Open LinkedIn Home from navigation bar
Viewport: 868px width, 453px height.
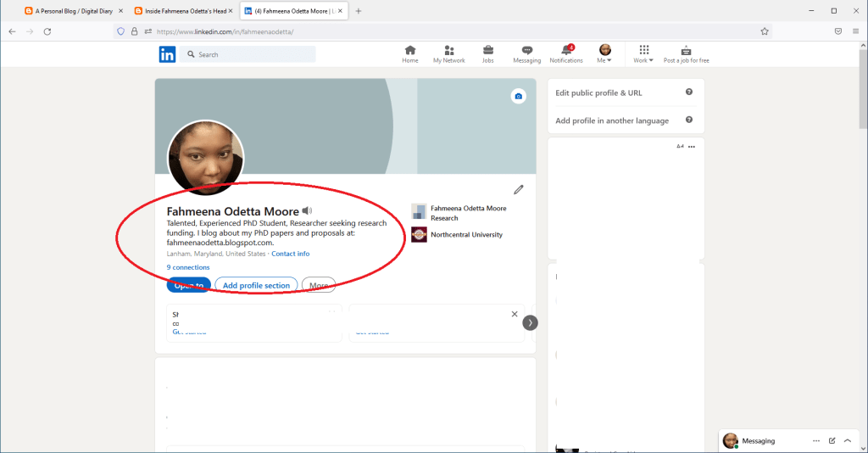coord(410,54)
